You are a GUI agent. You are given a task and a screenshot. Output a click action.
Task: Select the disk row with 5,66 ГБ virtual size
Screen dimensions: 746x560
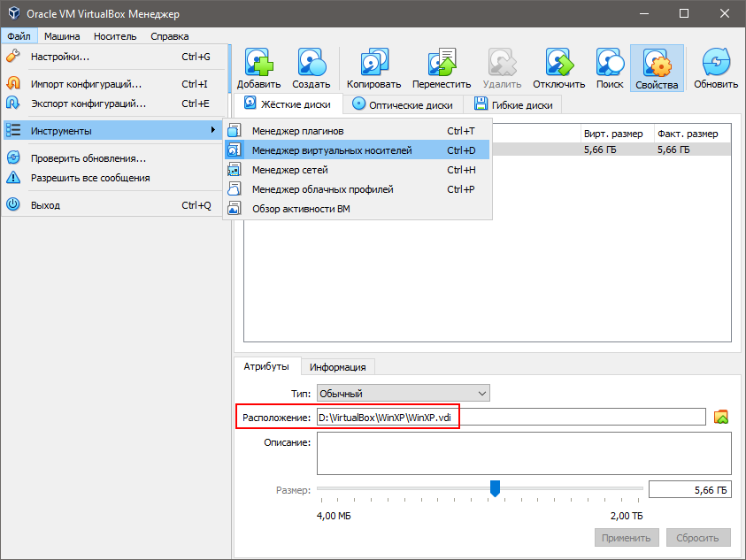(611, 150)
